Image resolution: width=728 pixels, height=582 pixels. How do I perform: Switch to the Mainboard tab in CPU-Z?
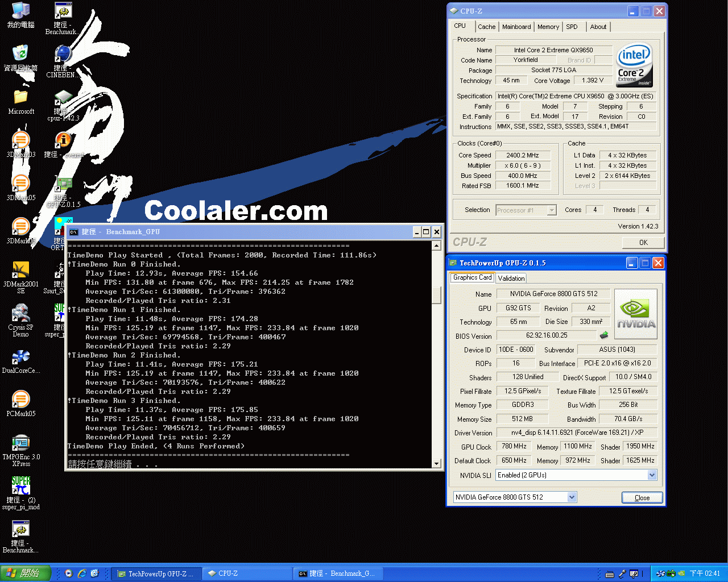coord(516,27)
